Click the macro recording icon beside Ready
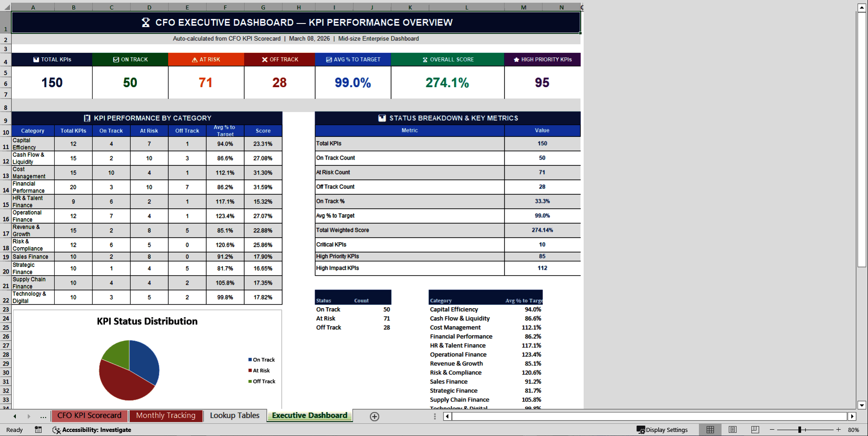 pos(38,430)
